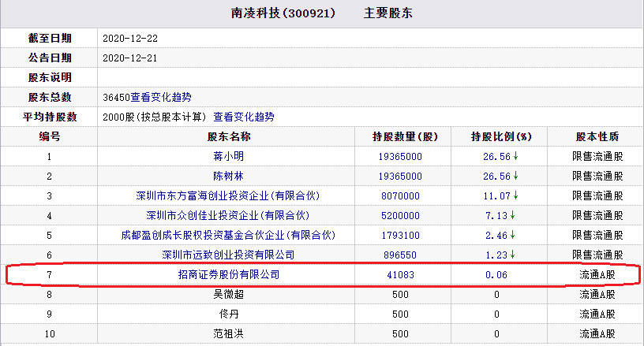The image size is (644, 346).
Task: Click 蒋小明's share count 19365000
Action: [400, 157]
